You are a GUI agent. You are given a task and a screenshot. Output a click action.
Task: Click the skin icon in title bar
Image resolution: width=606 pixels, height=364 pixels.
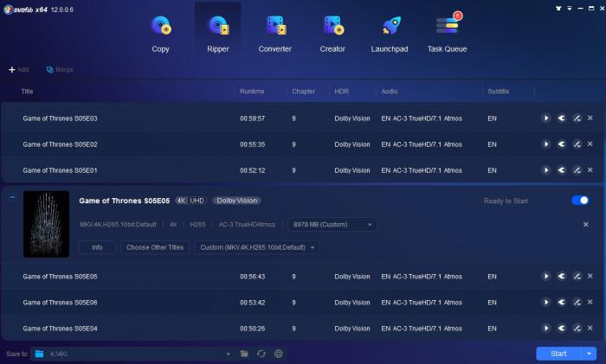point(558,8)
